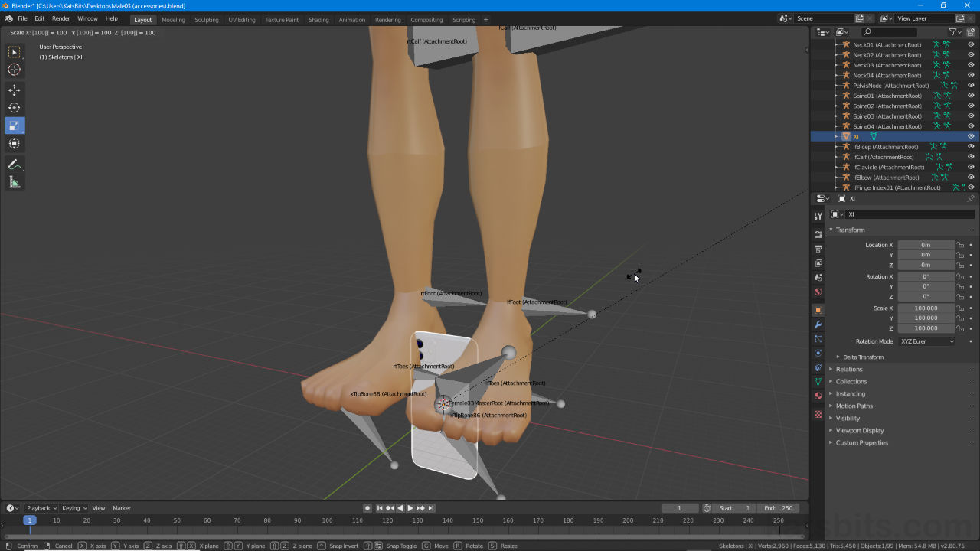Open the Object properties tab
Image resolution: width=980 pixels, height=551 pixels.
click(818, 310)
